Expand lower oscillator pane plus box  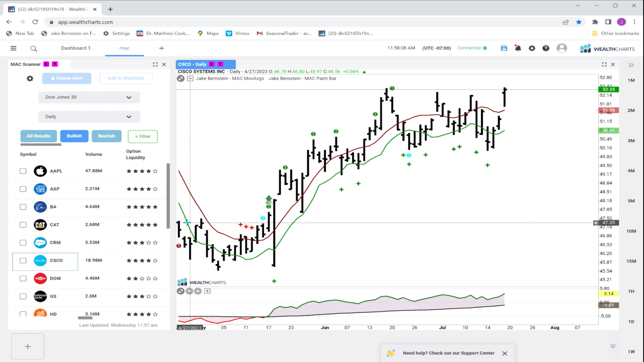pyautogui.click(x=207, y=291)
